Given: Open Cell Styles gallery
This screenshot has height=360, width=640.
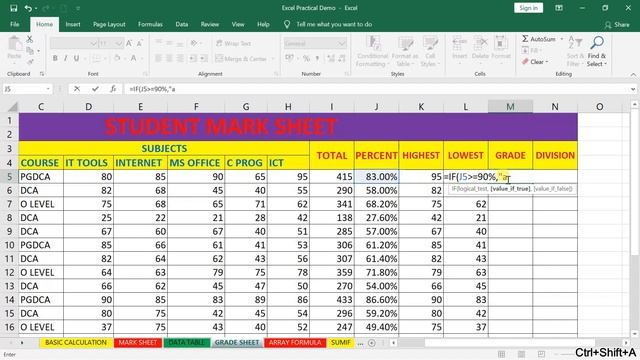Looking at the screenshot, I should pyautogui.click(x=430, y=51).
